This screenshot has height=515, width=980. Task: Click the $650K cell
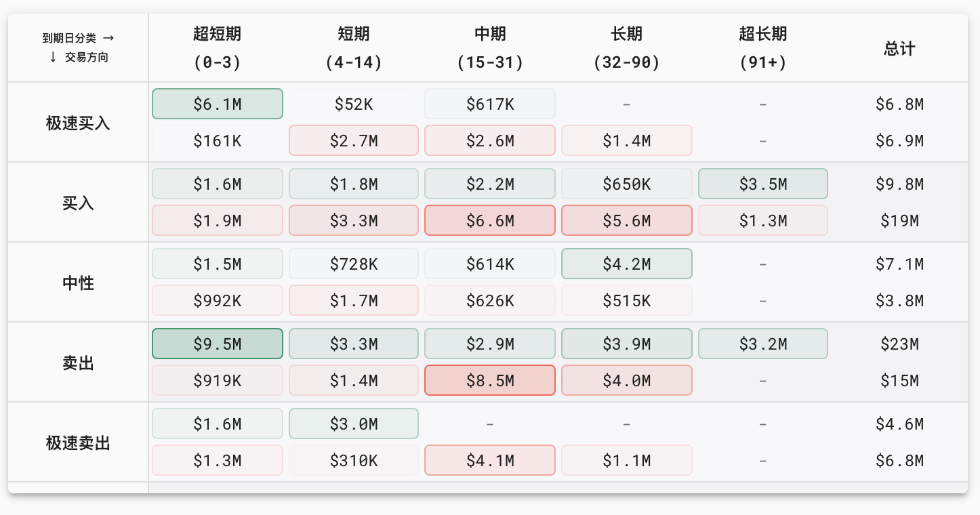point(627,184)
